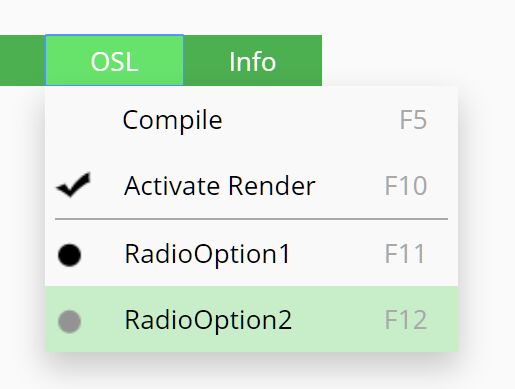This screenshot has height=389, width=515.
Task: Select the gray RadioOption2 radio dot
Action: click(69, 321)
